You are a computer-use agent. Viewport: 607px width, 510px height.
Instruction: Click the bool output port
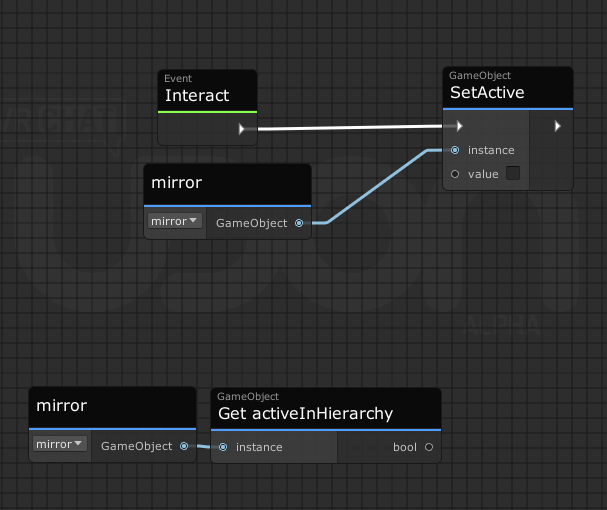(x=429, y=447)
